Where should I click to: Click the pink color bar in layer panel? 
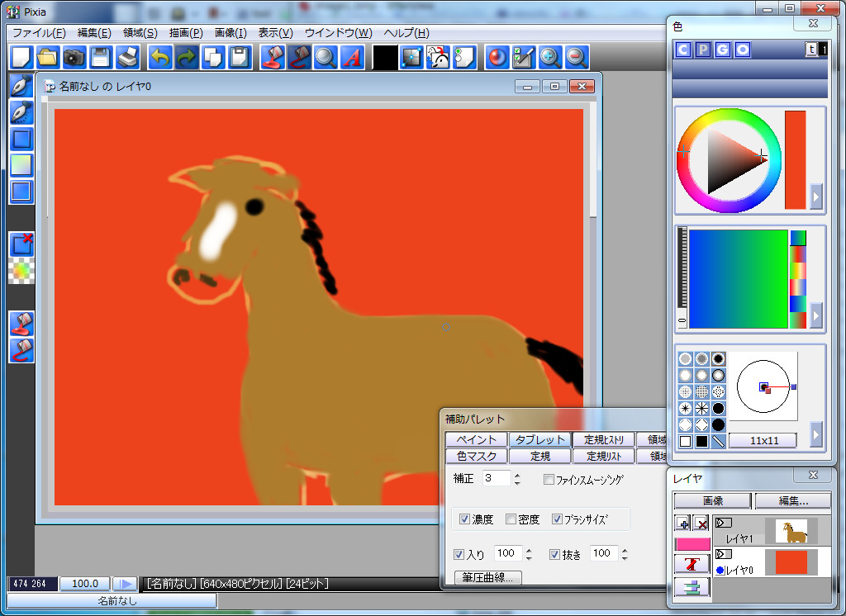(x=692, y=544)
